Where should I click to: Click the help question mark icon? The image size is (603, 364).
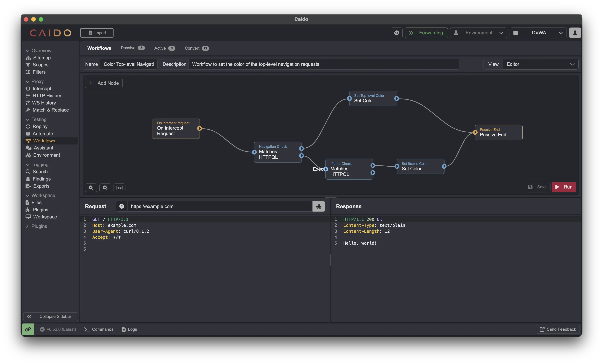122,206
